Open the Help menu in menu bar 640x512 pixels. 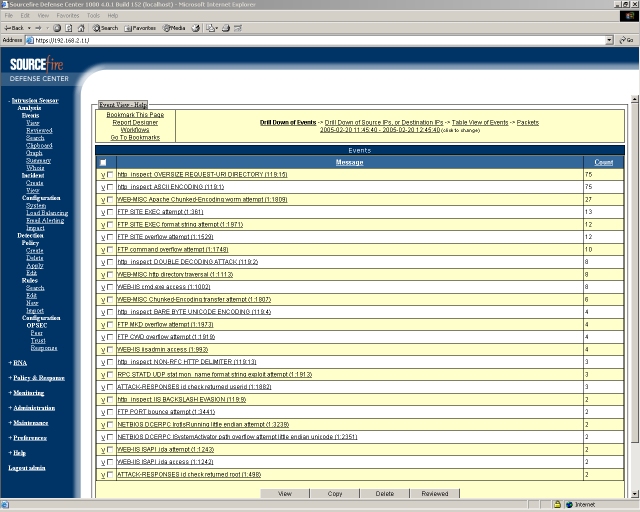coord(113,16)
